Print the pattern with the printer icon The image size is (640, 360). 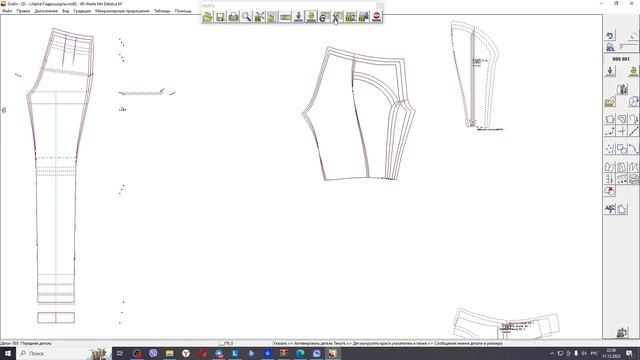pos(233,17)
